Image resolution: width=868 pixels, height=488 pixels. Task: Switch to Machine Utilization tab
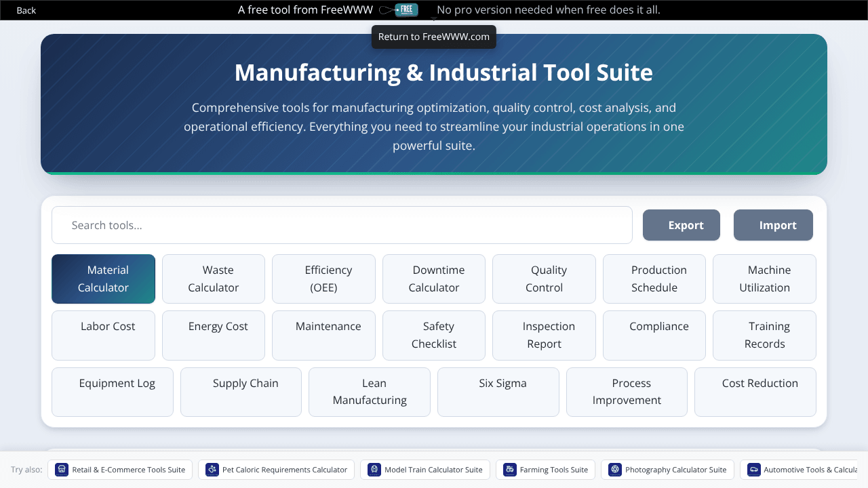[764, 279]
